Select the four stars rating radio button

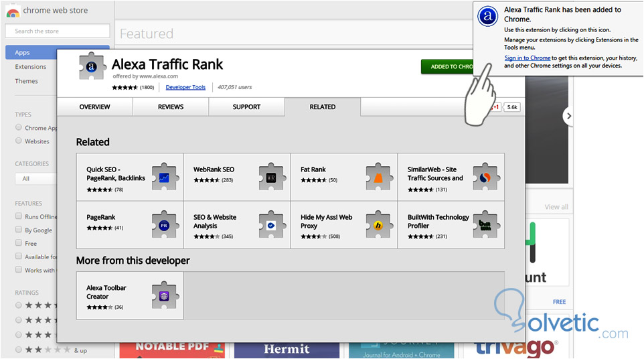19,320
